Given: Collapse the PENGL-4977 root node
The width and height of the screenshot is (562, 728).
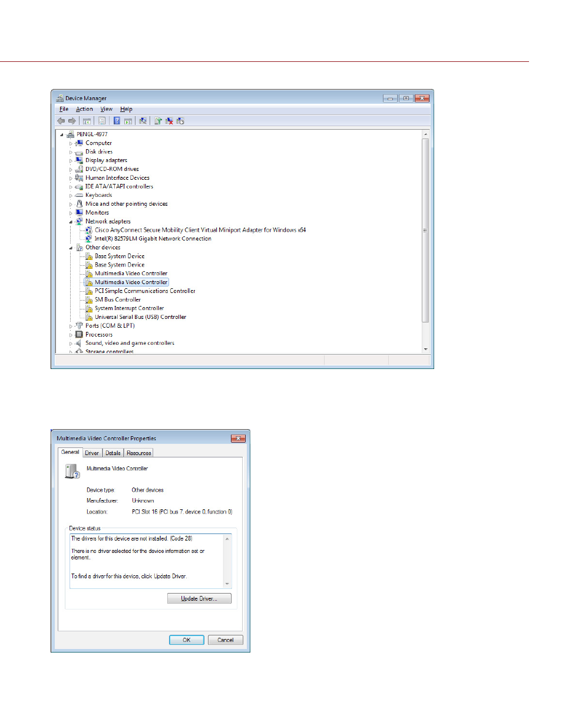Looking at the screenshot, I should click(x=62, y=134).
